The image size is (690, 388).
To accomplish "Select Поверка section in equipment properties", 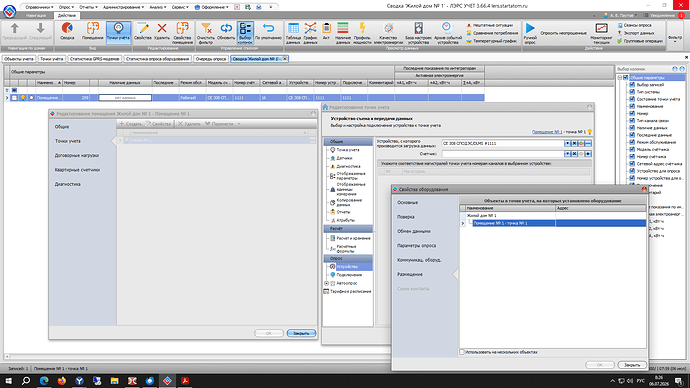I will click(405, 217).
